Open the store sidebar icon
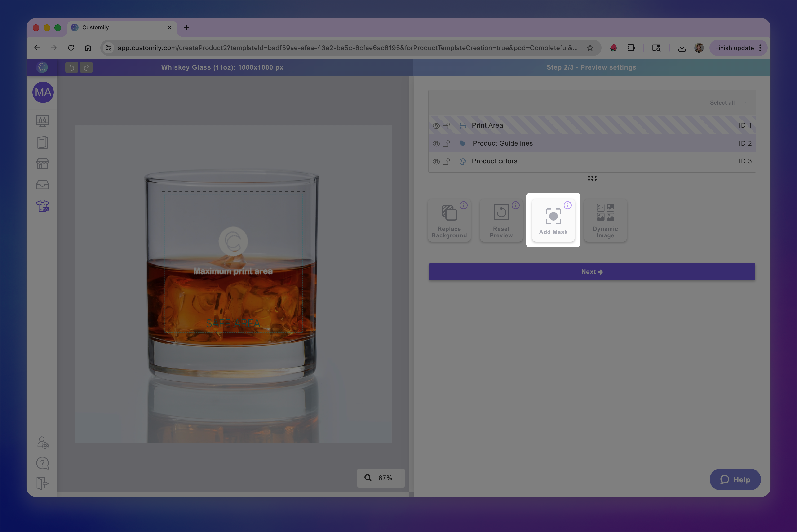Screen dimensions: 797x532 click(x=43, y=164)
